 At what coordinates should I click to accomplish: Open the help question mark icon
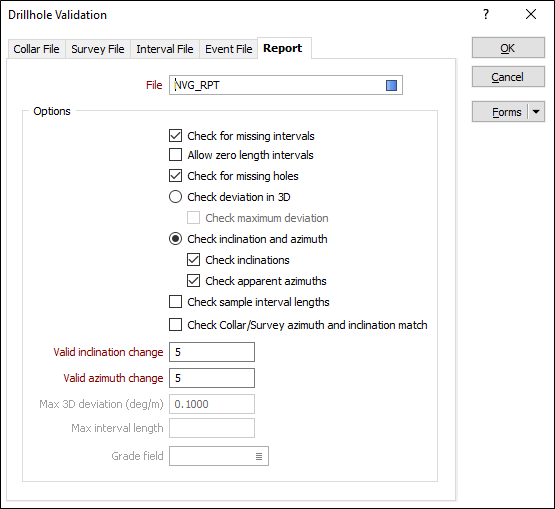(486, 15)
